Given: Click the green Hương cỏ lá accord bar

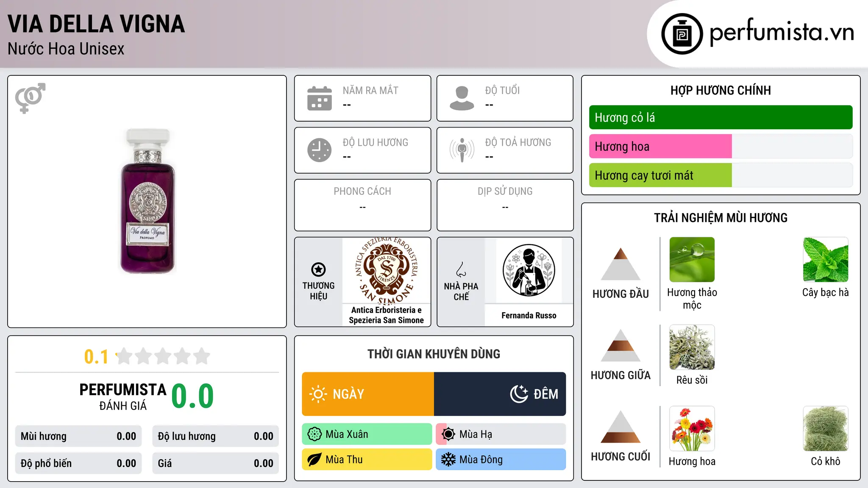Looking at the screenshot, I should point(721,117).
